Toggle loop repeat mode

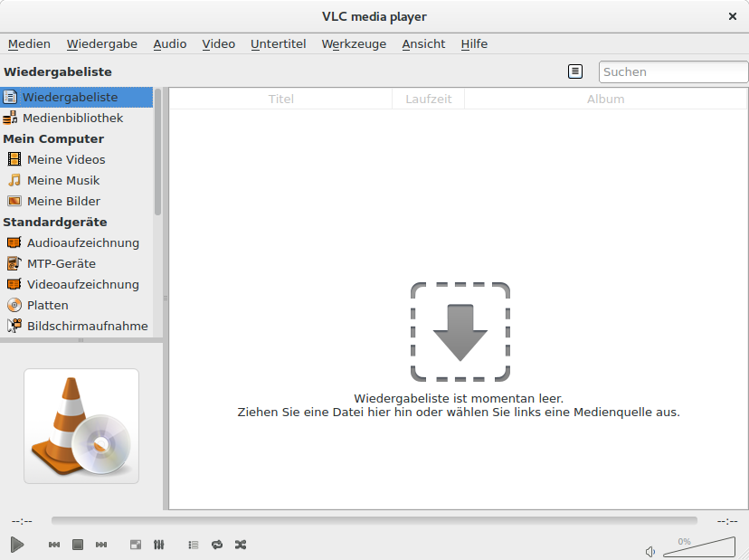pyautogui.click(x=217, y=545)
